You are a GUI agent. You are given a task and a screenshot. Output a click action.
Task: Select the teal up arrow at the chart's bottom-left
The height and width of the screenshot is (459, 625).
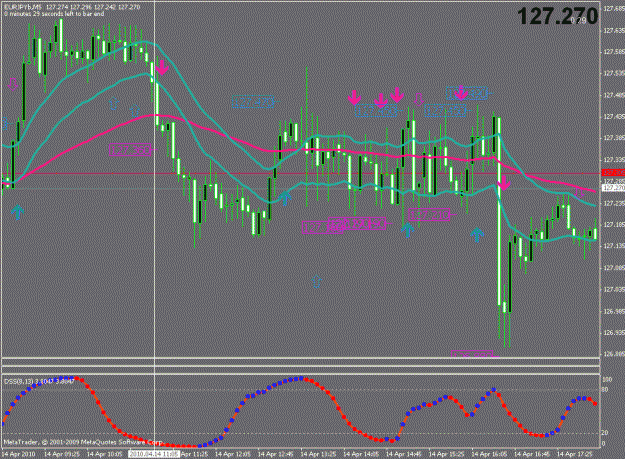point(17,212)
